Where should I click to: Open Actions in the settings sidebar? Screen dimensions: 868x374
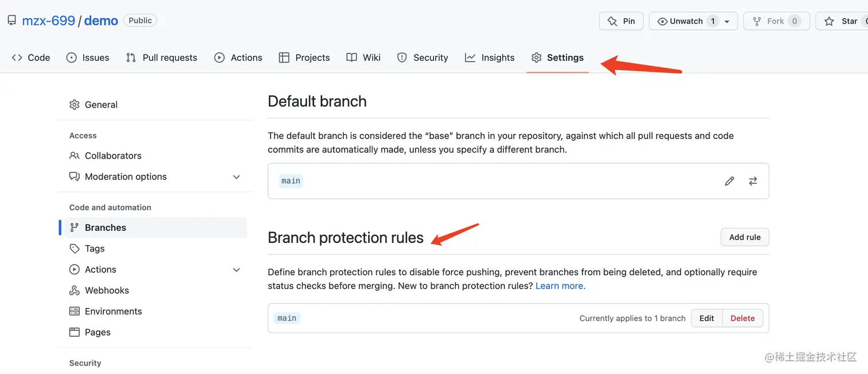[x=156, y=269]
